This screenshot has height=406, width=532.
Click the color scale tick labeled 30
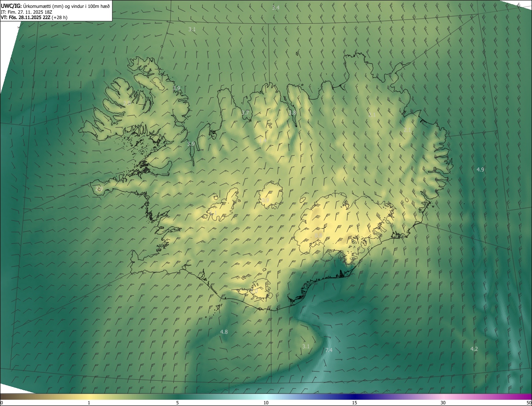click(x=443, y=403)
